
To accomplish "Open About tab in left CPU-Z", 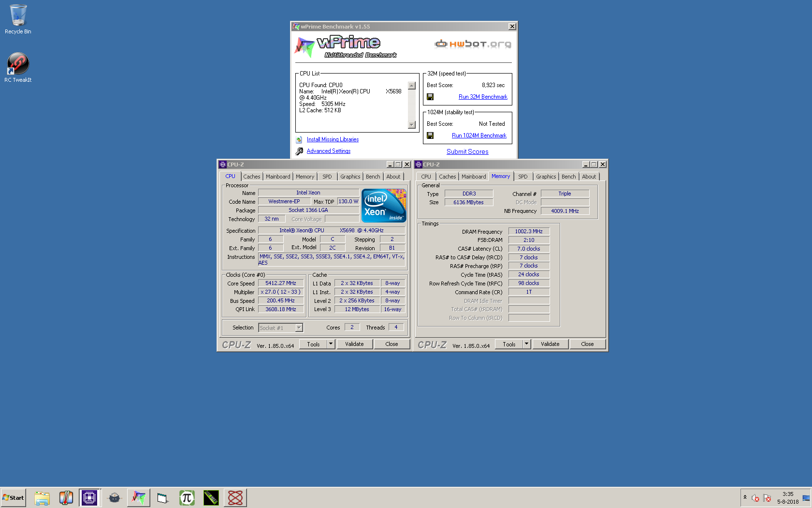I will (393, 177).
